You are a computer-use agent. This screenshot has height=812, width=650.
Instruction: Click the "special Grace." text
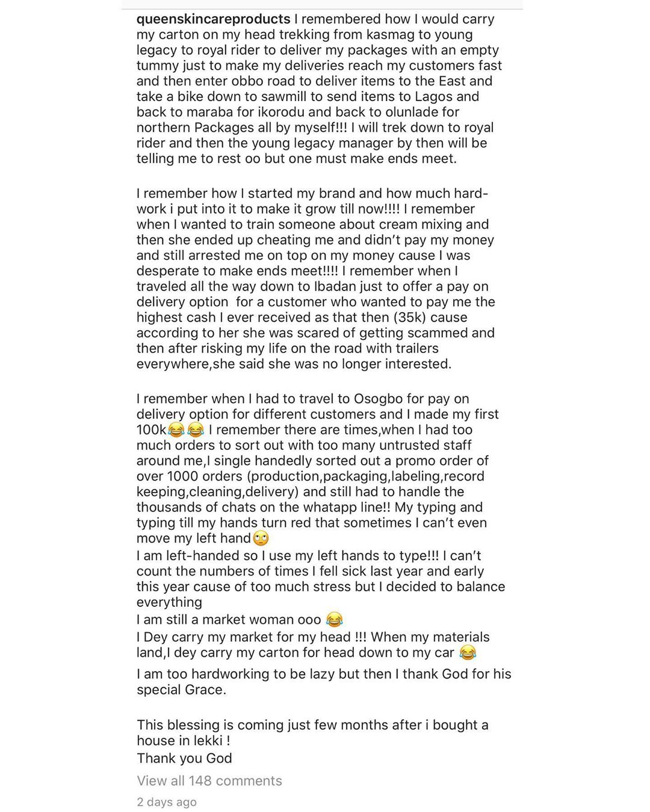tap(182, 690)
